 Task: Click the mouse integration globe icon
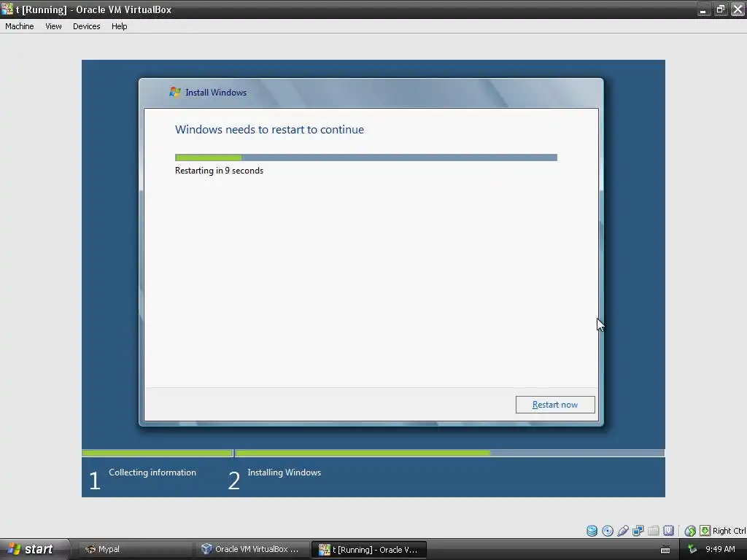click(690, 531)
